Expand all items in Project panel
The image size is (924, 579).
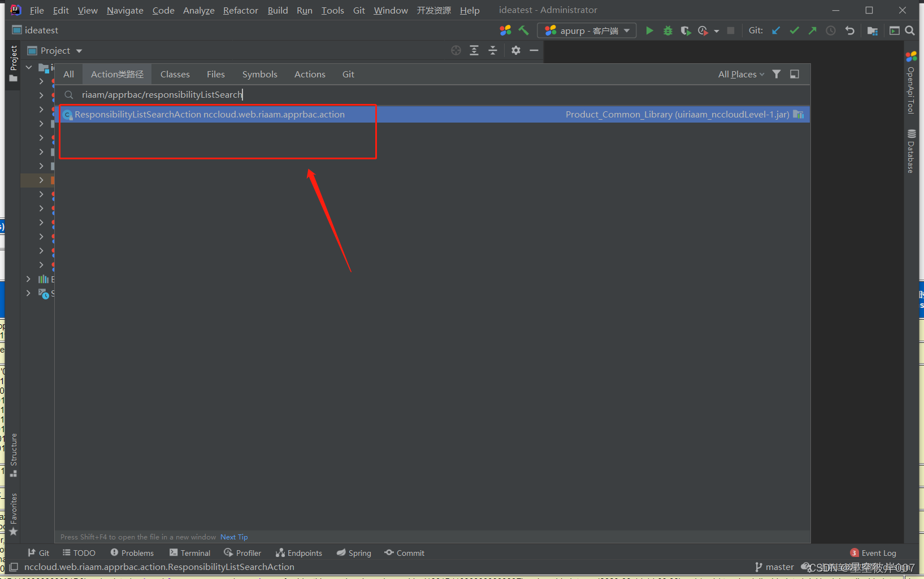tap(474, 50)
